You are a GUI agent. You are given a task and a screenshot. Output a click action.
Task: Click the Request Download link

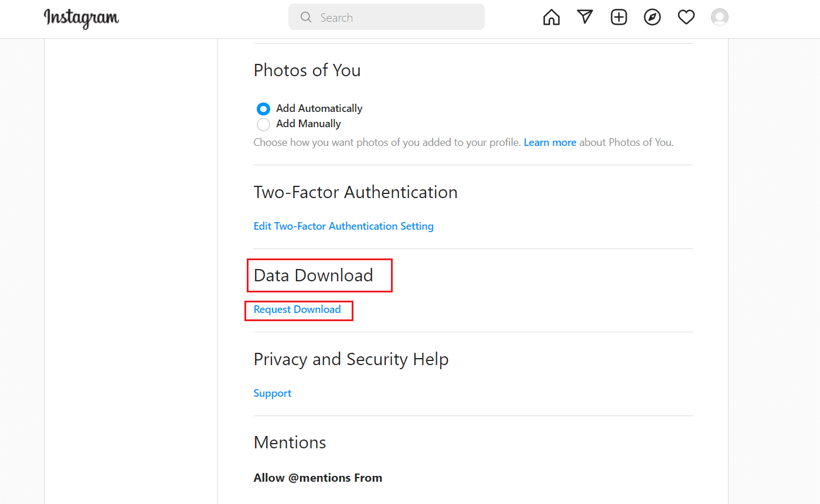297,309
